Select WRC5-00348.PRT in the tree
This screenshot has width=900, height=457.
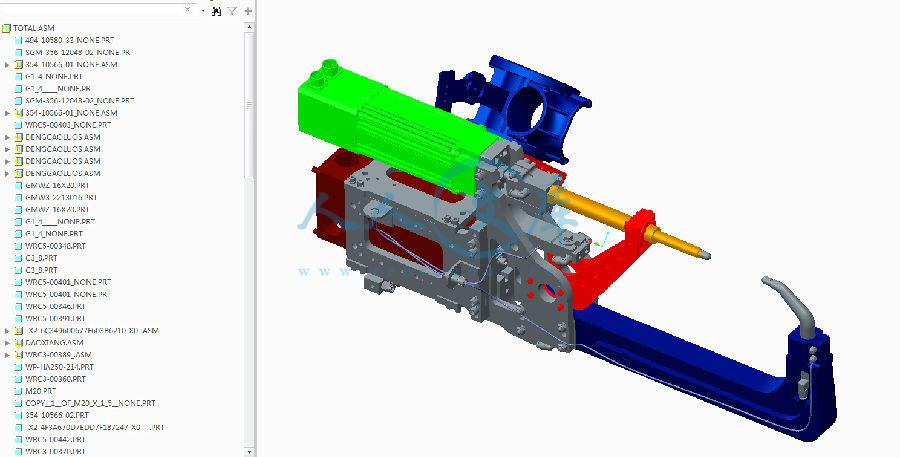pos(55,245)
